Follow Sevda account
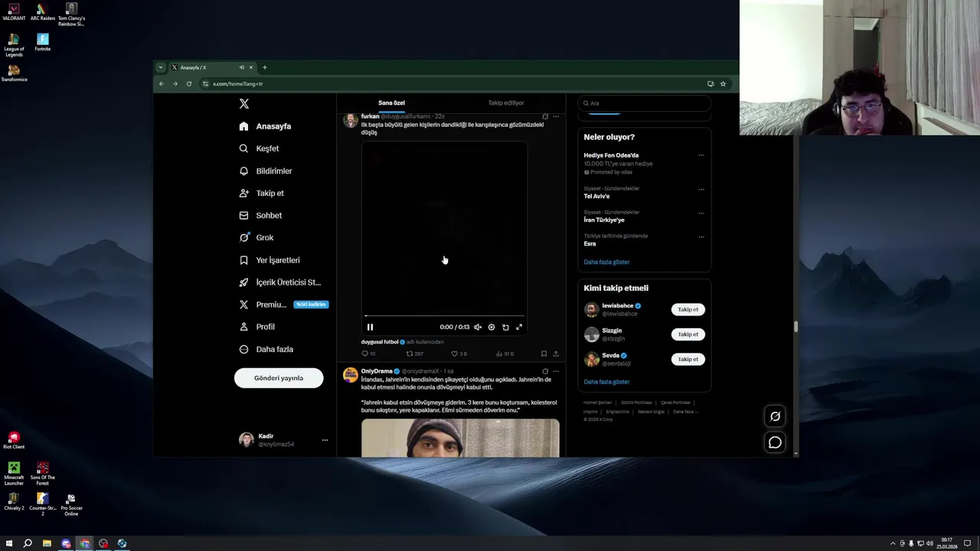Image resolution: width=980 pixels, height=551 pixels. tap(688, 359)
